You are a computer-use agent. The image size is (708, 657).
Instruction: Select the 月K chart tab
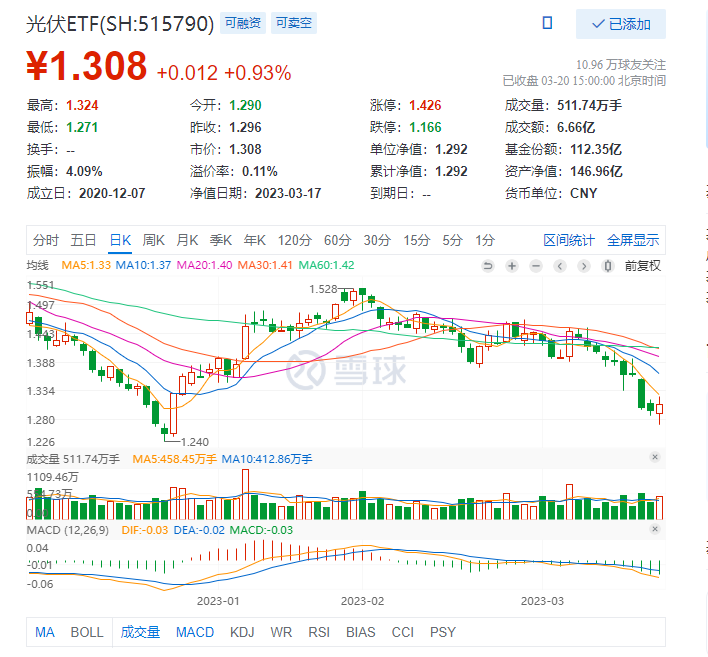click(187, 240)
